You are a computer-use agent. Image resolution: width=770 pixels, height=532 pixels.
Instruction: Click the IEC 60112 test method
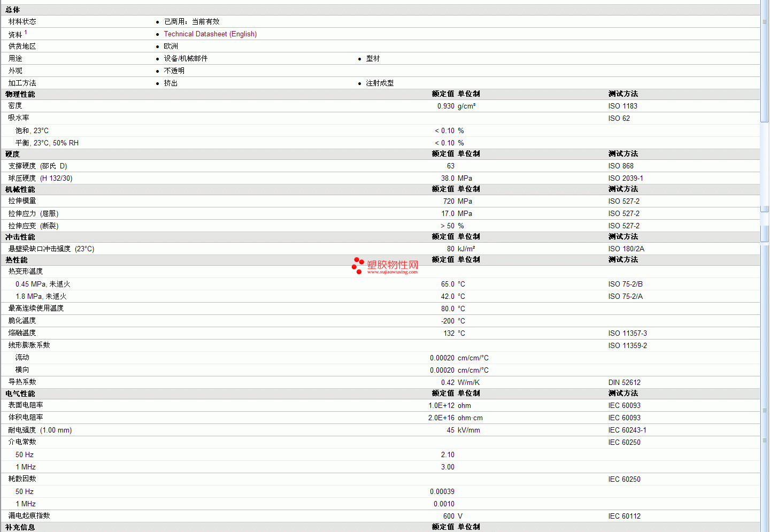point(624,516)
